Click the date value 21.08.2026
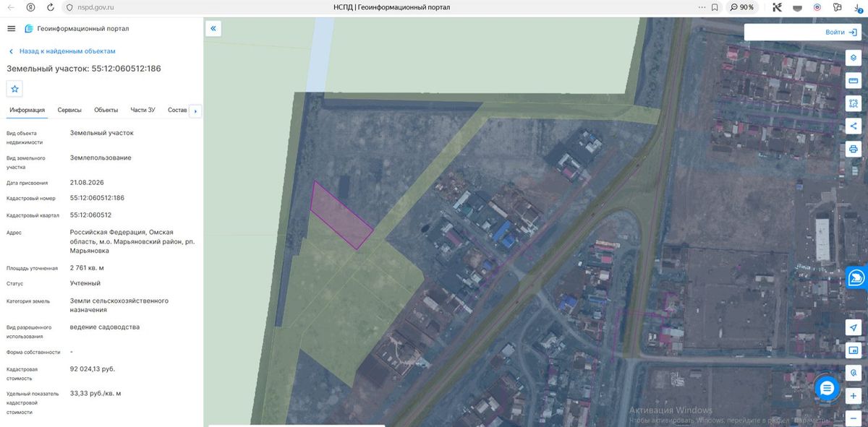Image resolution: width=868 pixels, height=427 pixels. pos(87,183)
